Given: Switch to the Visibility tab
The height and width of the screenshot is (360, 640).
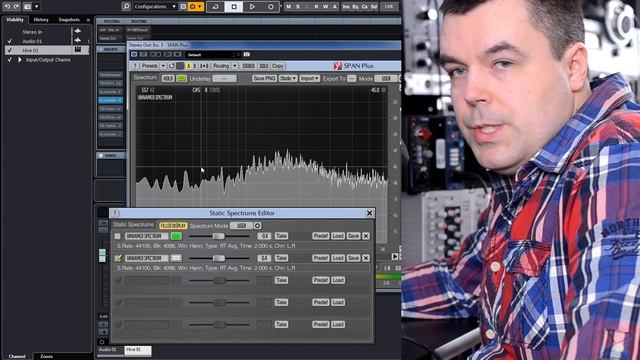Looking at the screenshot, I should click(15, 20).
